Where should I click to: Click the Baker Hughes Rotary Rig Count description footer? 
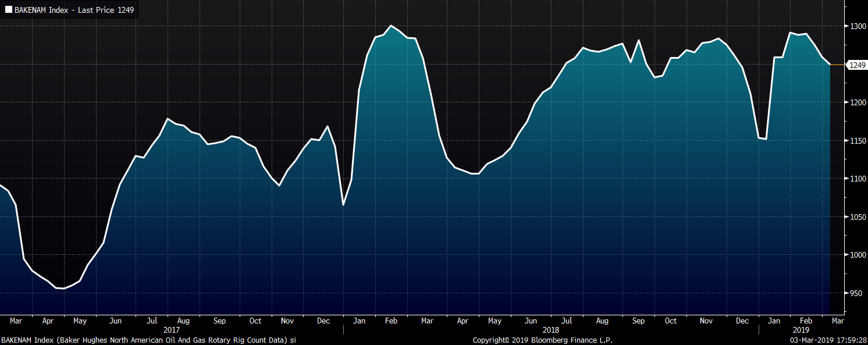click(x=148, y=340)
